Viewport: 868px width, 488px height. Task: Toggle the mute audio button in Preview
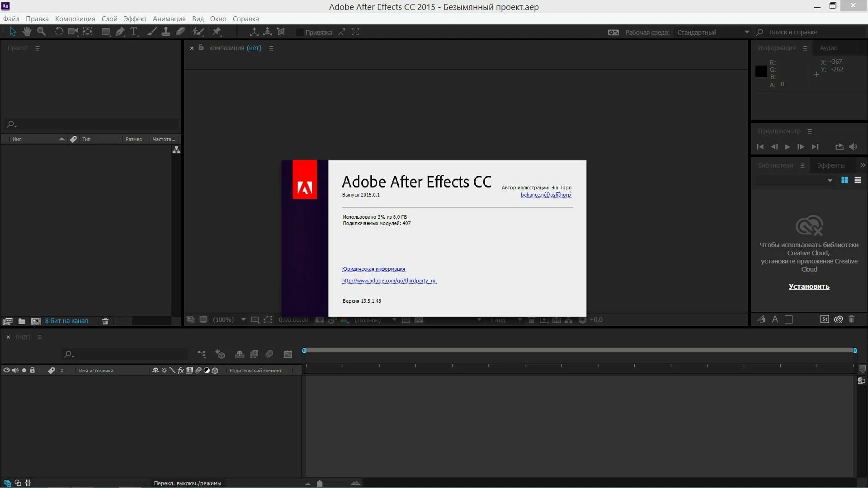[x=853, y=147]
